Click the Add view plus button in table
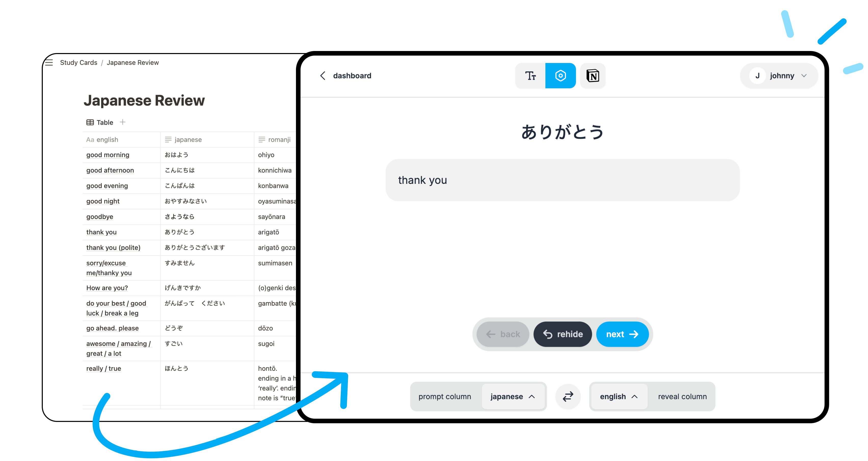 122,122
